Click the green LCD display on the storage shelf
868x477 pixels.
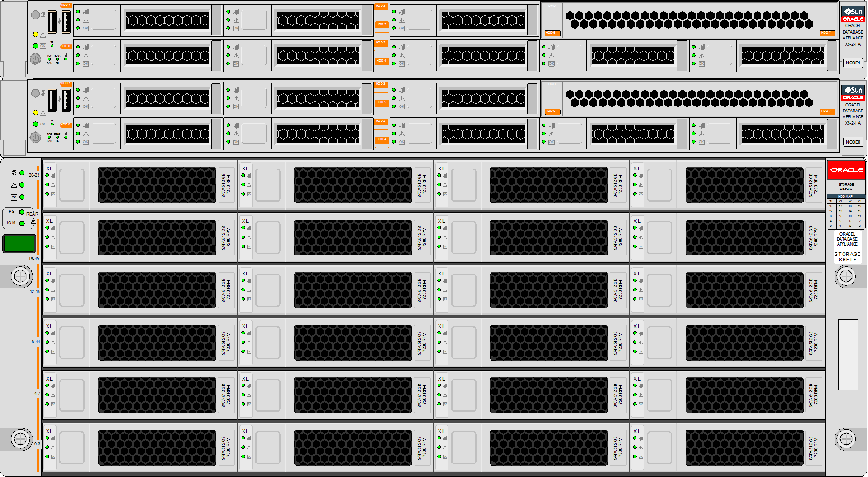point(19,244)
